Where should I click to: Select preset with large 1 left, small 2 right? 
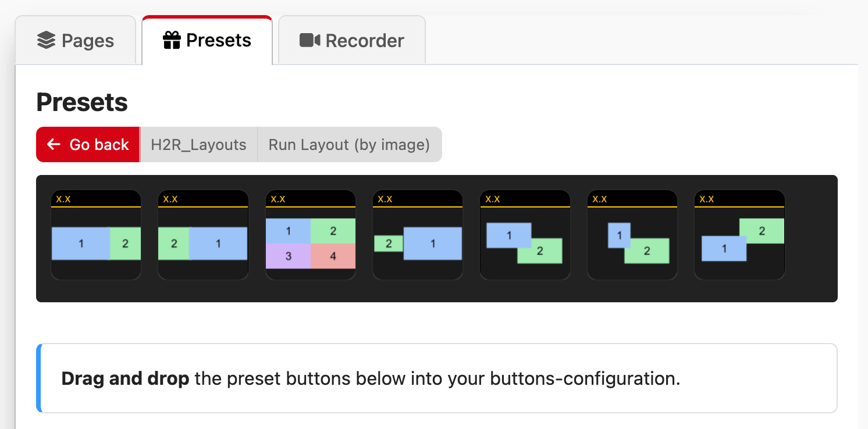96,235
